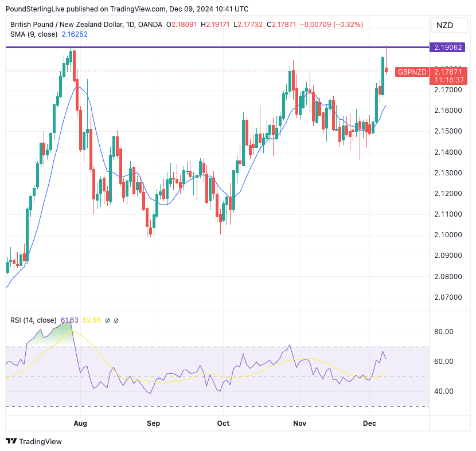Click the 11:18:37 candle countdown timer

[x=449, y=80]
